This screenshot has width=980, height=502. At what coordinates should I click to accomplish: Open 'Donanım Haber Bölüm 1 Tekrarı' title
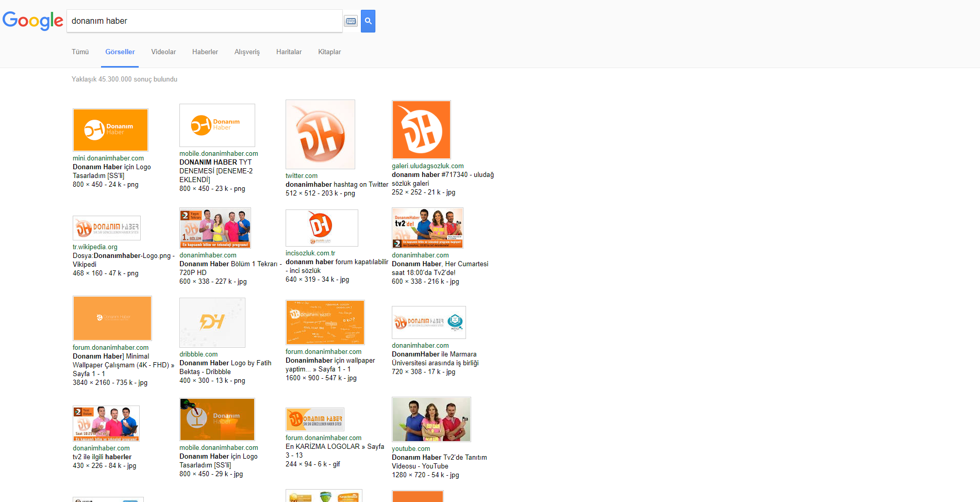click(230, 268)
